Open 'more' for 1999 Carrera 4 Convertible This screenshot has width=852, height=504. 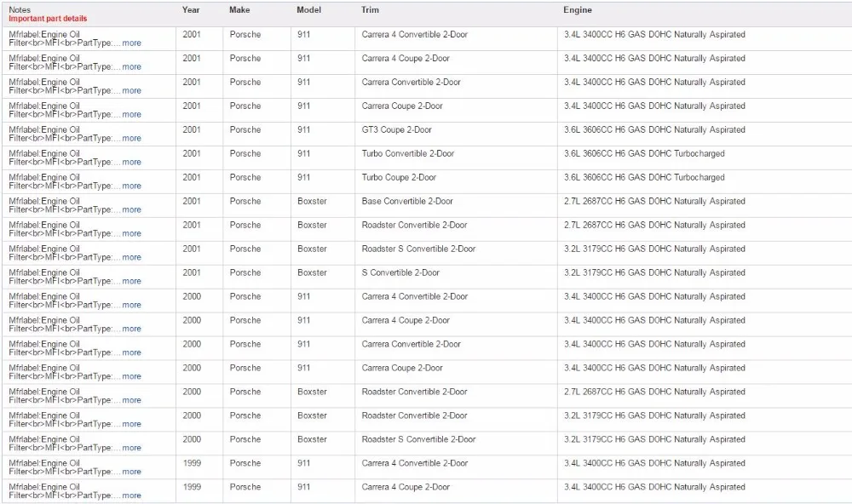click(131, 472)
